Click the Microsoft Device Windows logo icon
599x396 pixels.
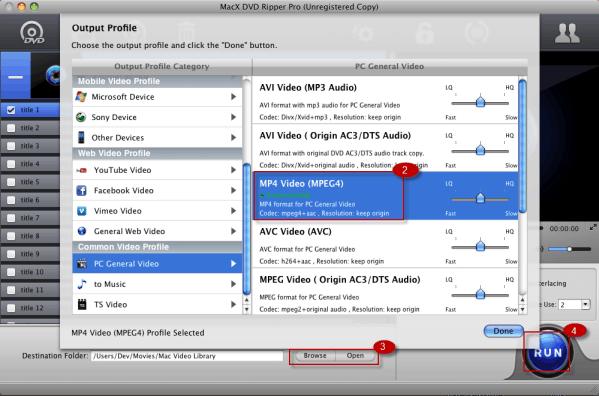81,97
